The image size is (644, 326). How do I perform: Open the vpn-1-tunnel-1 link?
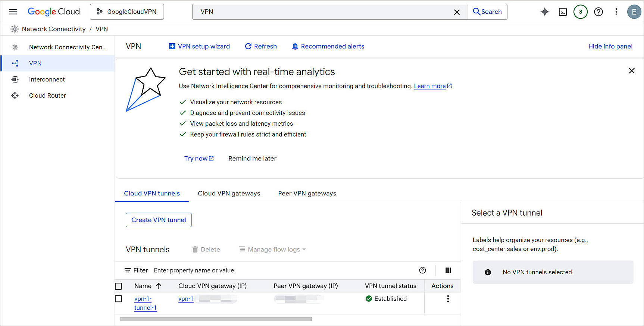pos(145,303)
